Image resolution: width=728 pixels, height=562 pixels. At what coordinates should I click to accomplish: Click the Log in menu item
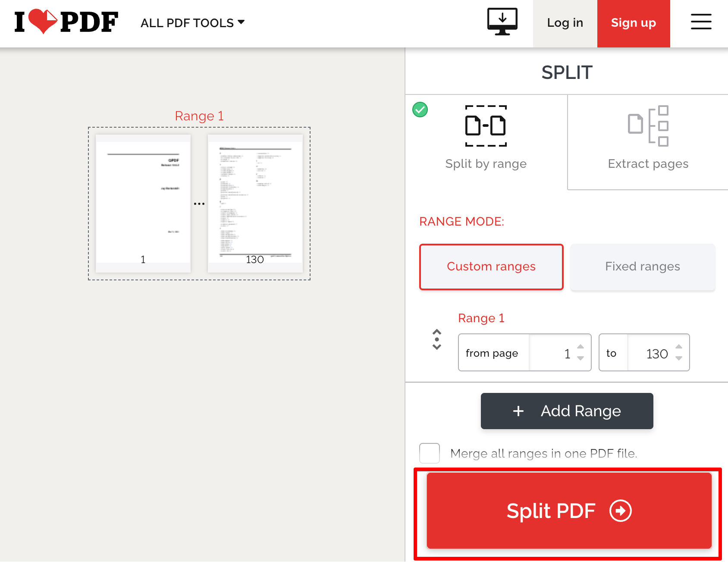(565, 23)
